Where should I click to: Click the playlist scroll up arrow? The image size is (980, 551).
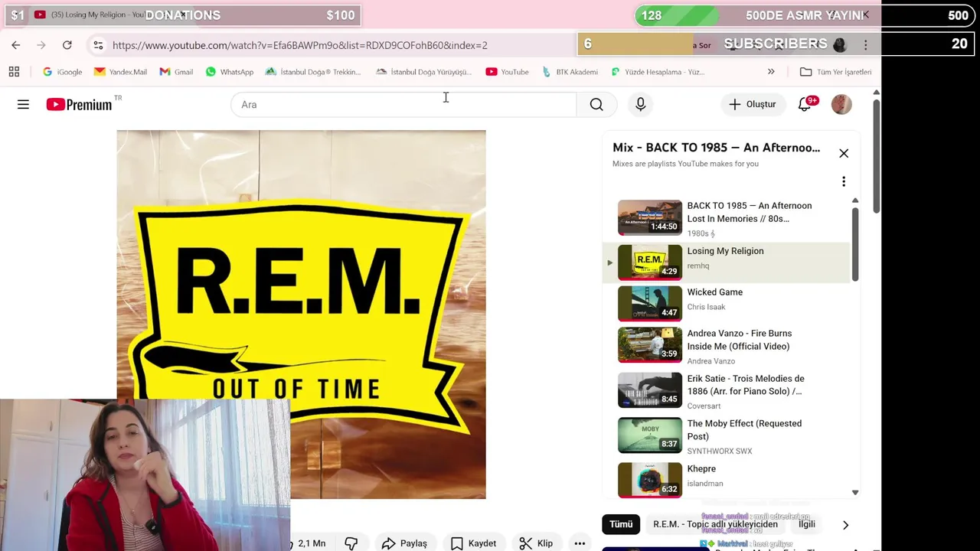tap(855, 201)
